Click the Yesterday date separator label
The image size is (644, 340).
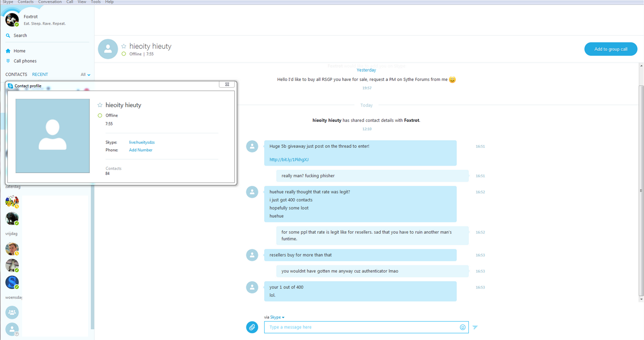pyautogui.click(x=366, y=70)
